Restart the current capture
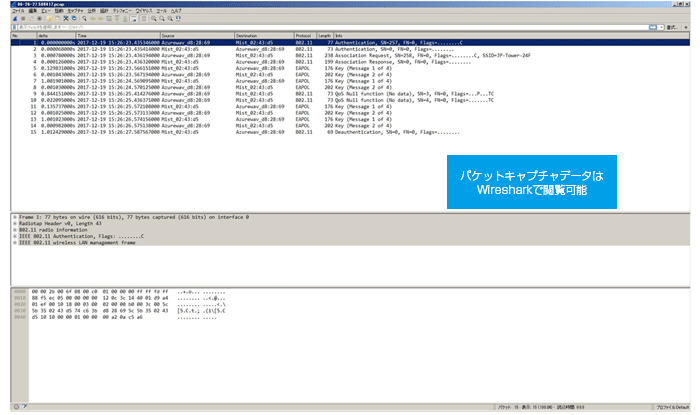The width and height of the screenshot is (700, 415). tap(31, 19)
